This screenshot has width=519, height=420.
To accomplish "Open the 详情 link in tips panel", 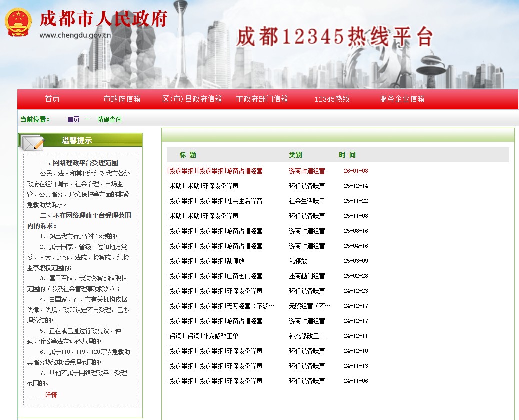I will tap(51, 395).
